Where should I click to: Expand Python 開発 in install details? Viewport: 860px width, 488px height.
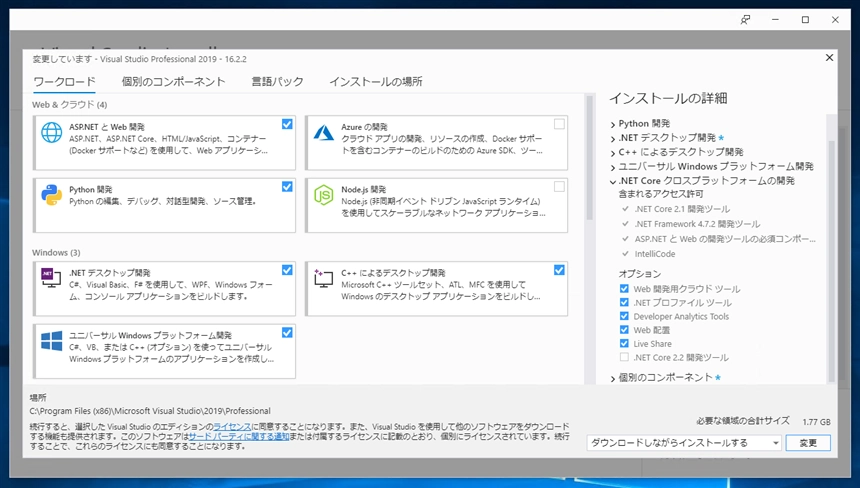[613, 124]
